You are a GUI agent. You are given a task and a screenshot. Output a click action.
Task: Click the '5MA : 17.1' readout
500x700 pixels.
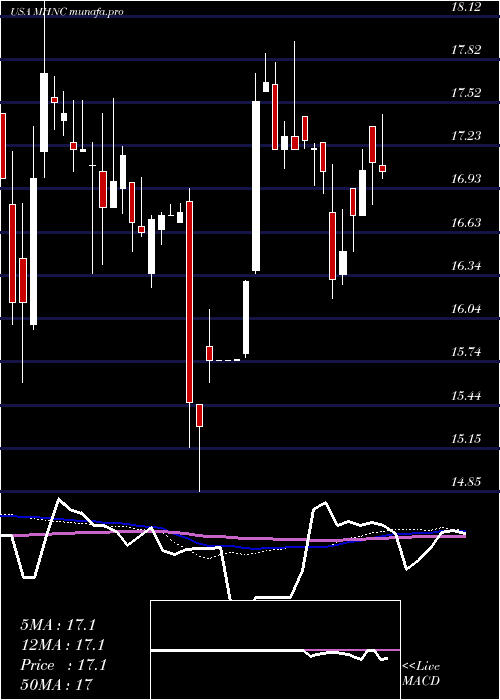coord(58,625)
